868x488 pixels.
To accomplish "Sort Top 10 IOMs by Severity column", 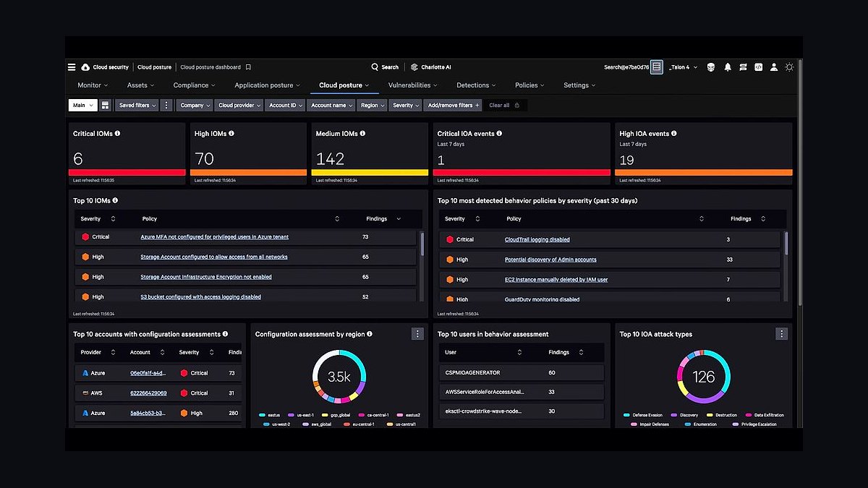I will point(111,218).
